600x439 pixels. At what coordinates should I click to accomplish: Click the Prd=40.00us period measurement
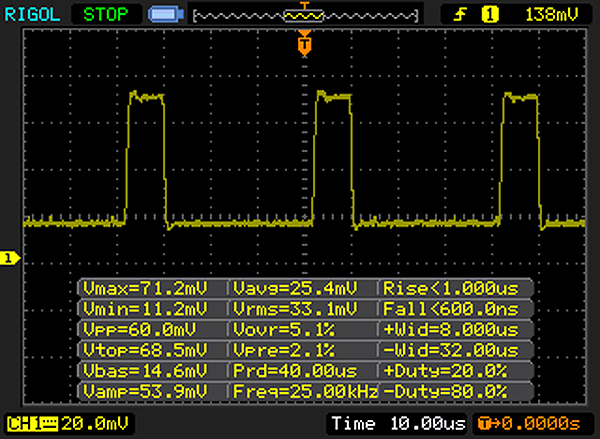295,371
